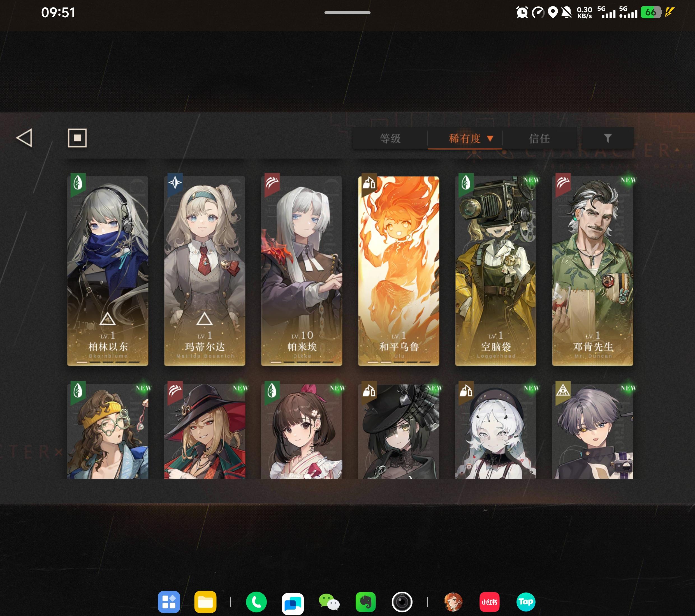Launch WeChat from the dock
The height and width of the screenshot is (616, 695).
pos(329,602)
